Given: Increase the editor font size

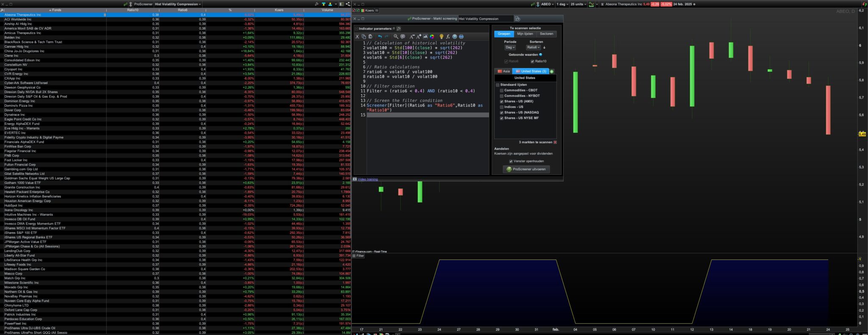Looking at the screenshot, I should click(419, 37).
